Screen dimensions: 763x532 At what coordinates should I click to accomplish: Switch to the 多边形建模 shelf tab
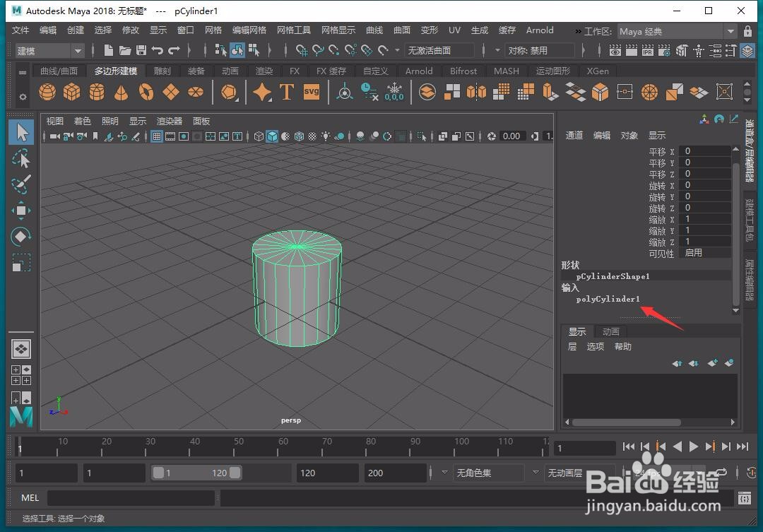coord(116,71)
